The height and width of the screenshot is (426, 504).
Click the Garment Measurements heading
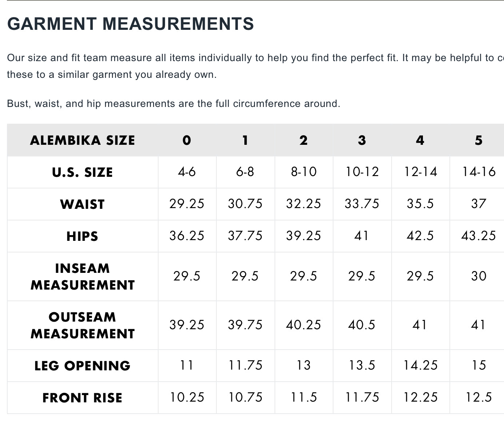pyautogui.click(x=130, y=24)
